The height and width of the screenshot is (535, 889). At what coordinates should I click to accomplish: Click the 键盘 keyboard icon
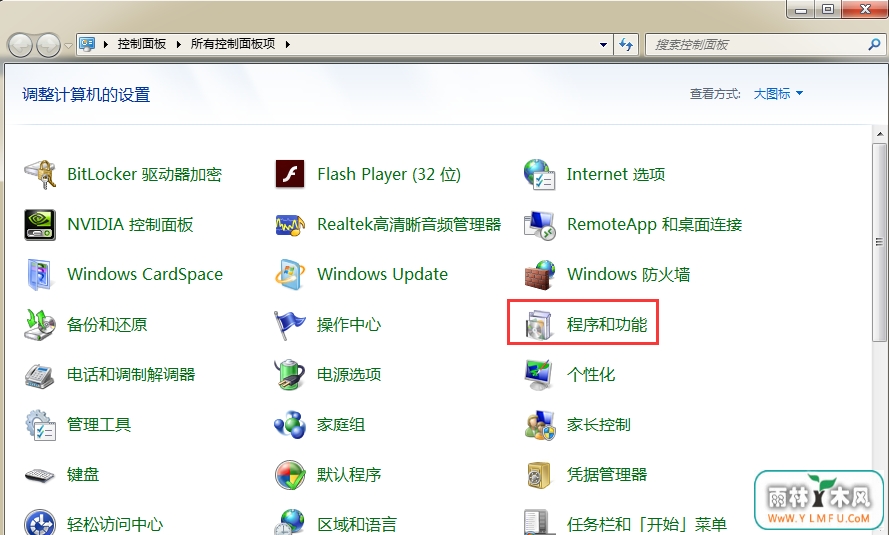(40, 474)
